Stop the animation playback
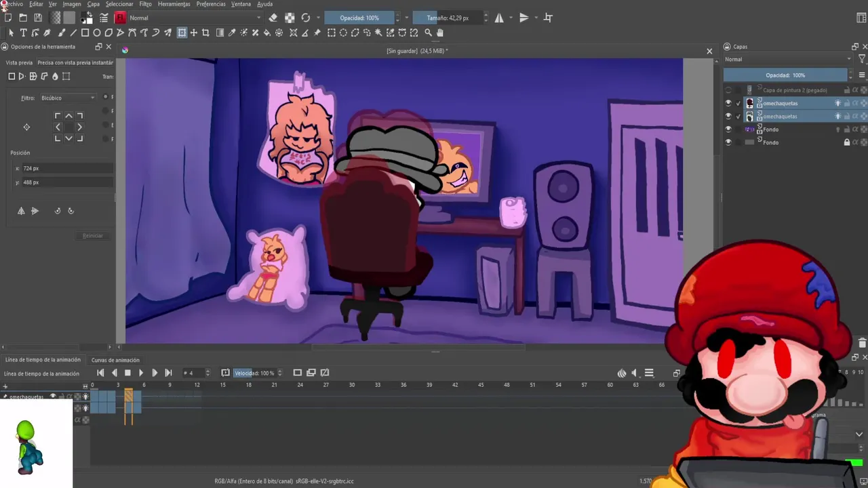The width and height of the screenshot is (868, 488). point(127,373)
